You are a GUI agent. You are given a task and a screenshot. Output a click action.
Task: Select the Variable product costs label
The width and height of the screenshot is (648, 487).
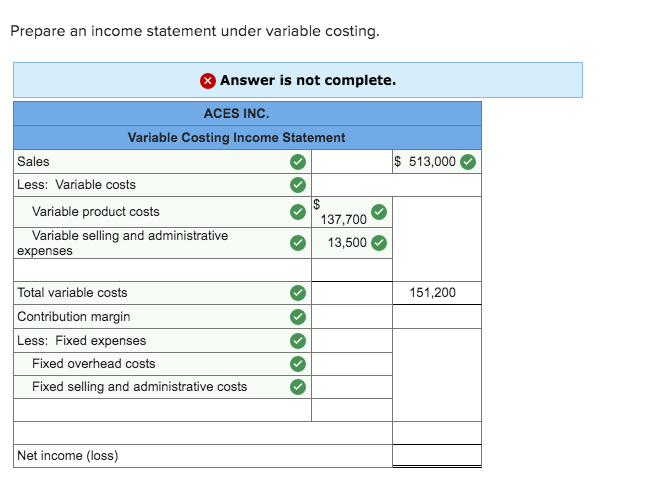pyautogui.click(x=95, y=212)
